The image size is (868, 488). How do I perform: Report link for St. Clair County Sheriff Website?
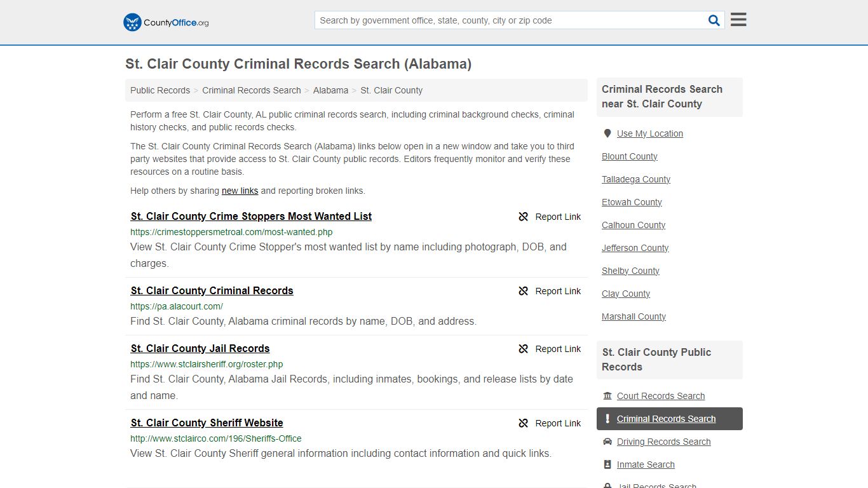click(x=550, y=423)
